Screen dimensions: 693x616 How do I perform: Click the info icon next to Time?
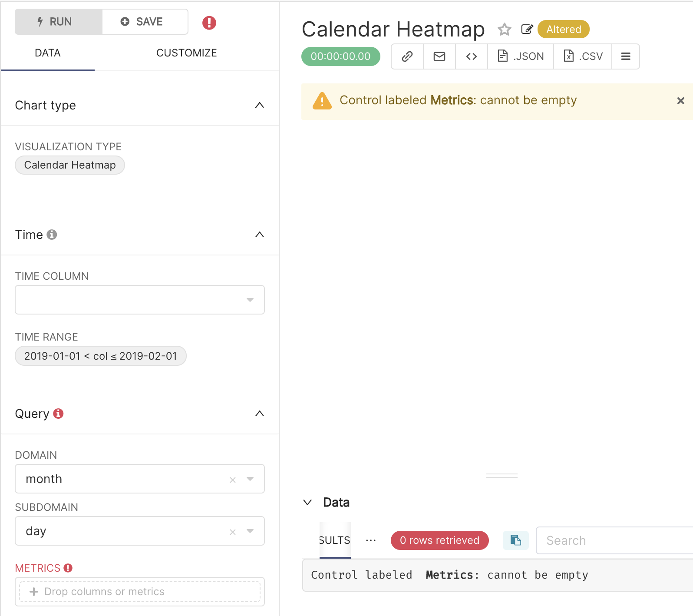click(x=52, y=235)
